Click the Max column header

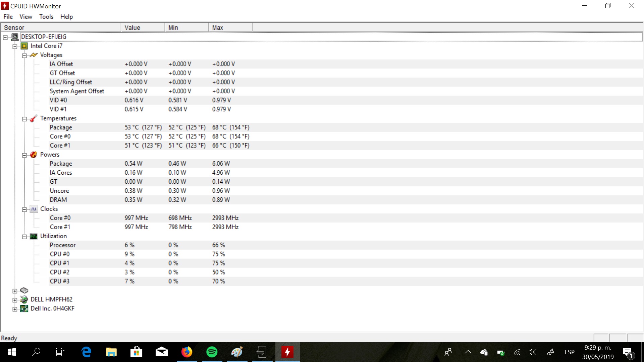point(230,27)
